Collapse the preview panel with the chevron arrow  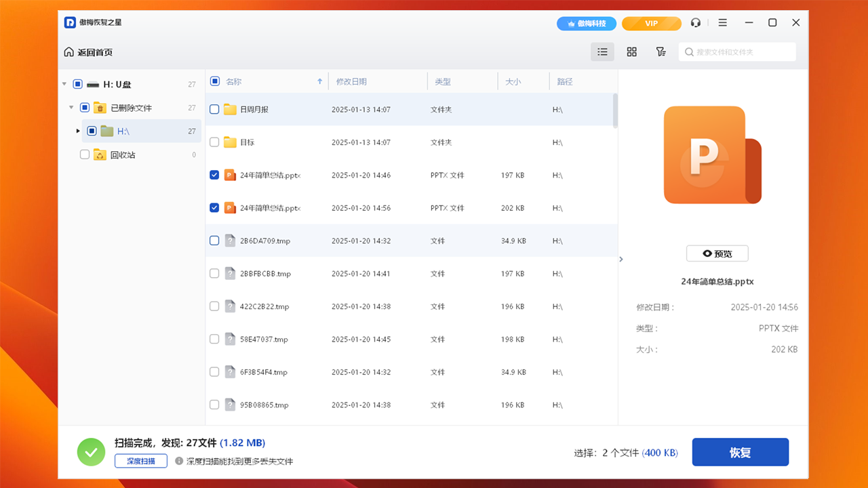tap(621, 258)
